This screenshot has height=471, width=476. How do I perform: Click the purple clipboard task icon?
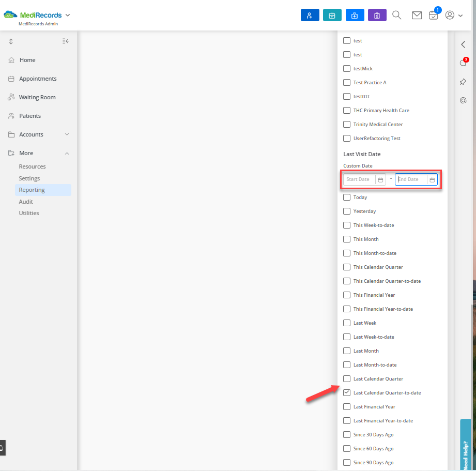(x=377, y=15)
